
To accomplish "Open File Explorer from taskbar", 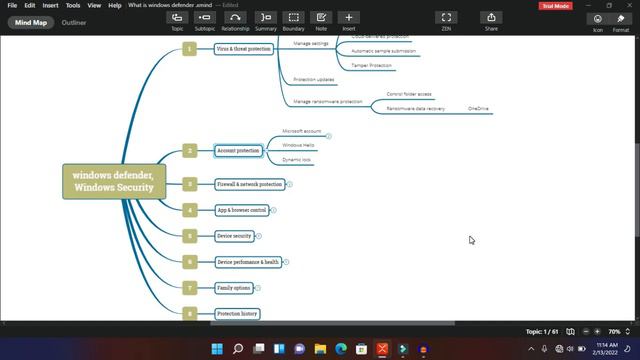I will coord(320,349).
